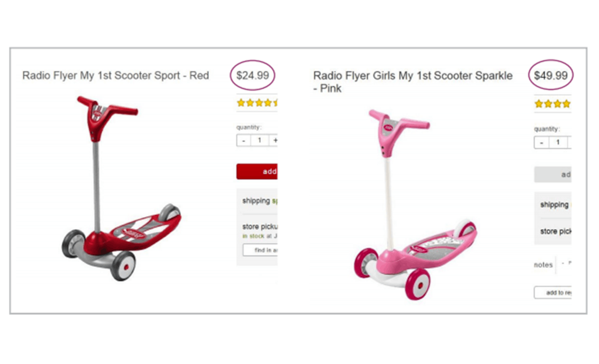
Task: Click quantity field for pink scooter
Action: pyautogui.click(x=558, y=142)
